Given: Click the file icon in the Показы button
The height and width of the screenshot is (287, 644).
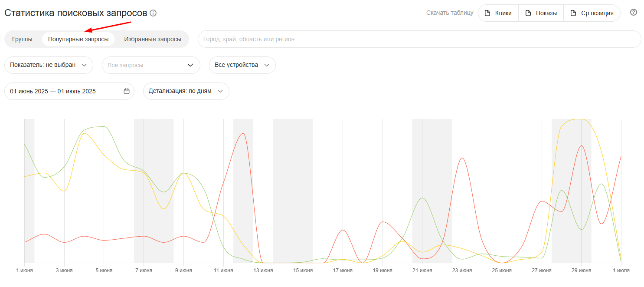Looking at the screenshot, I should (x=528, y=13).
